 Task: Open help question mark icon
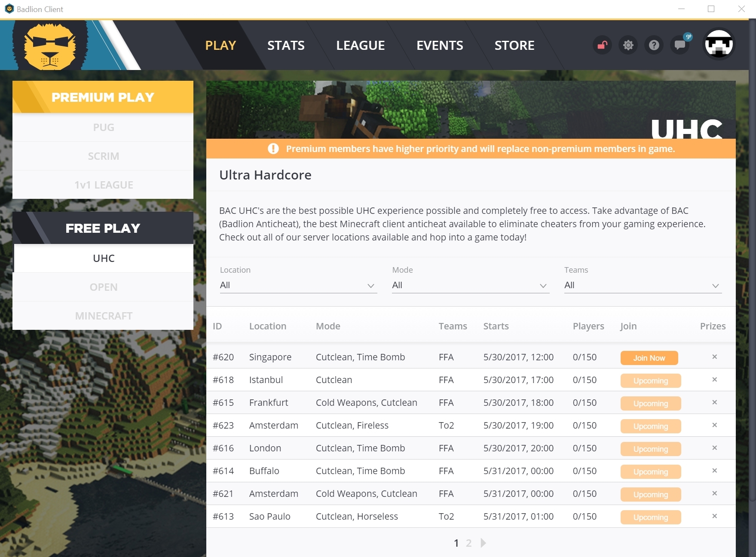(654, 45)
